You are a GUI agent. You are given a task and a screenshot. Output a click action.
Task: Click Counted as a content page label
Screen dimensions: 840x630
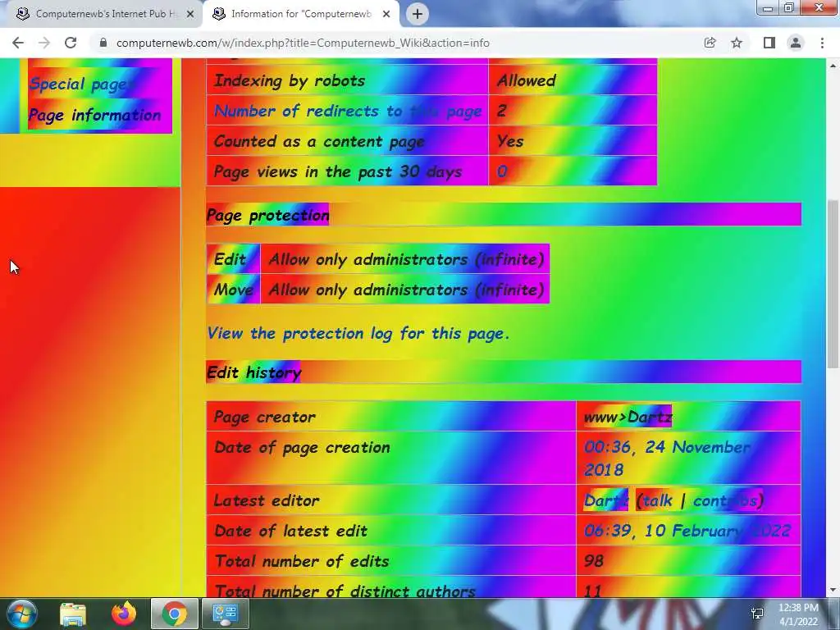319,141
